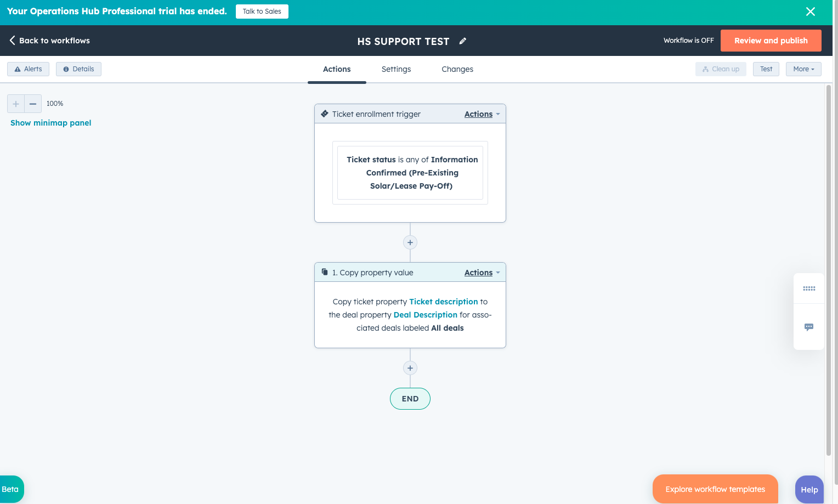This screenshot has width=838, height=504.
Task: Open the Test workflow button
Action: point(766,69)
